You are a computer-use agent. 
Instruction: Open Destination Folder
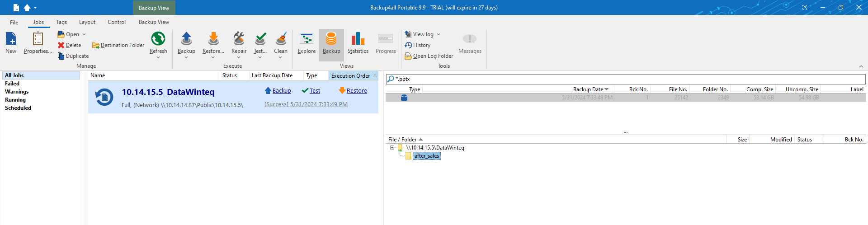118,45
